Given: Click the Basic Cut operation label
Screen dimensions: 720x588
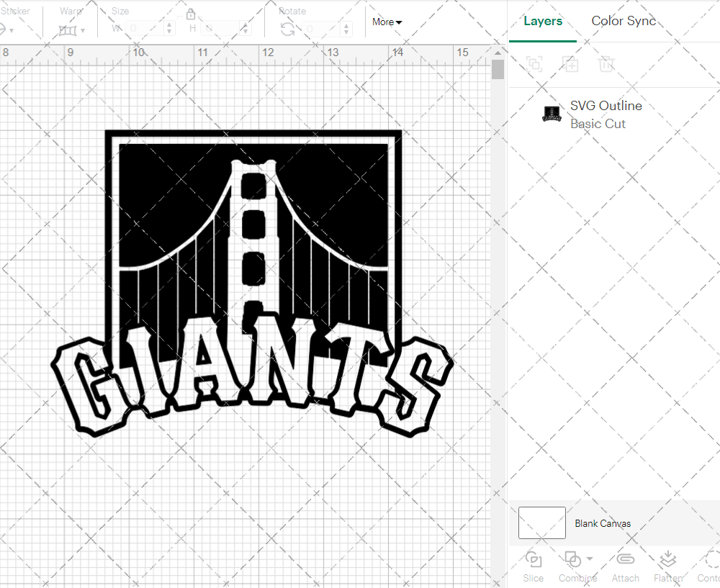Looking at the screenshot, I should (x=598, y=124).
